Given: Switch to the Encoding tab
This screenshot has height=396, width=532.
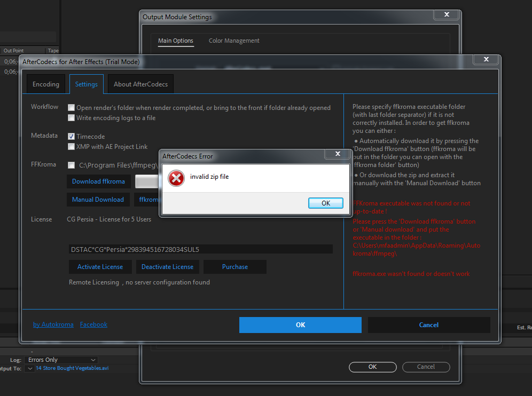Looking at the screenshot, I should pos(46,84).
